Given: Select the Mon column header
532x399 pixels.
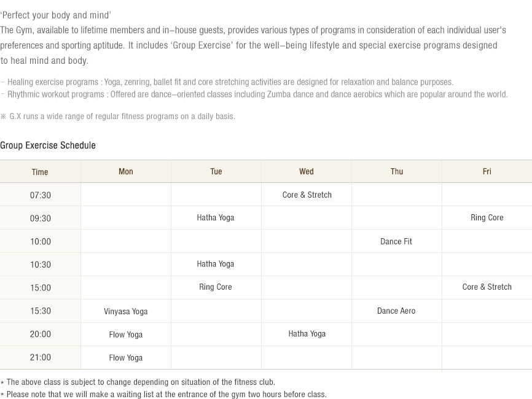Looking at the screenshot, I should click(126, 171).
